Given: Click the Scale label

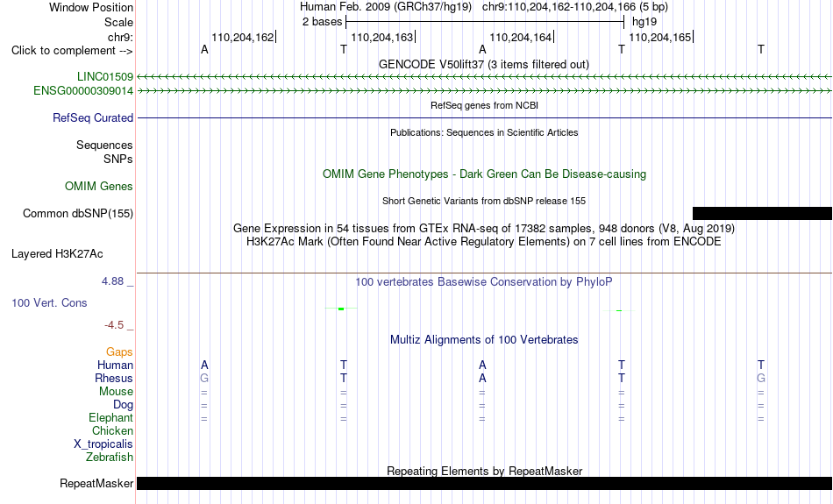Looking at the screenshot, I should 119,22.
